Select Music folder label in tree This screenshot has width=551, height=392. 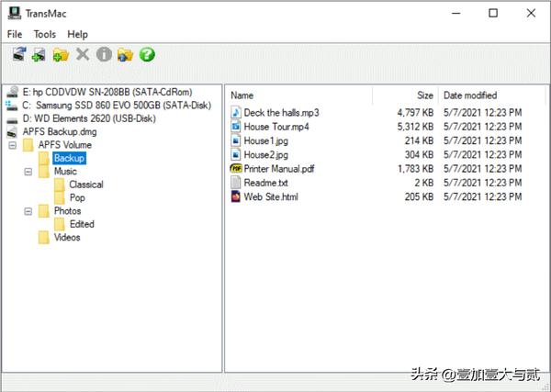[x=65, y=172]
